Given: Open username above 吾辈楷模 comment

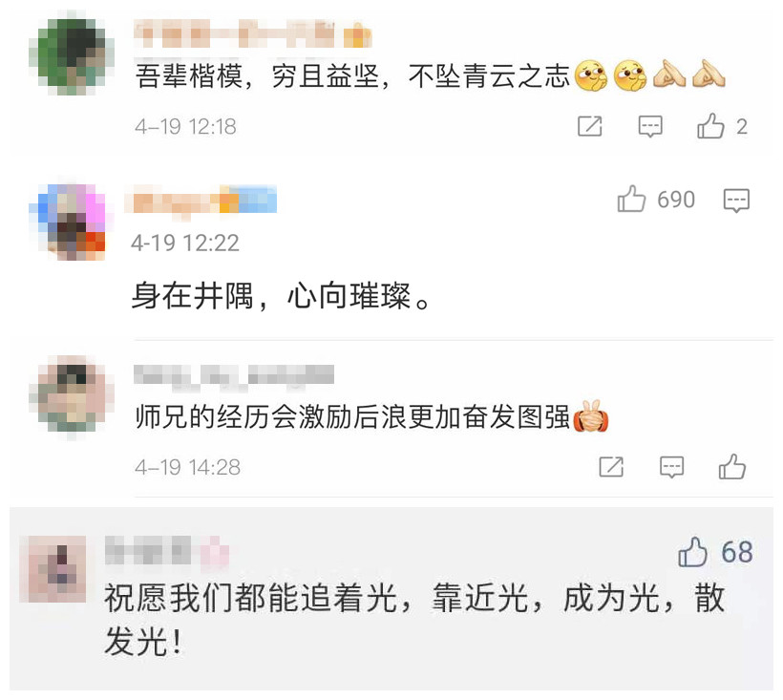Looking at the screenshot, I should 253,34.
